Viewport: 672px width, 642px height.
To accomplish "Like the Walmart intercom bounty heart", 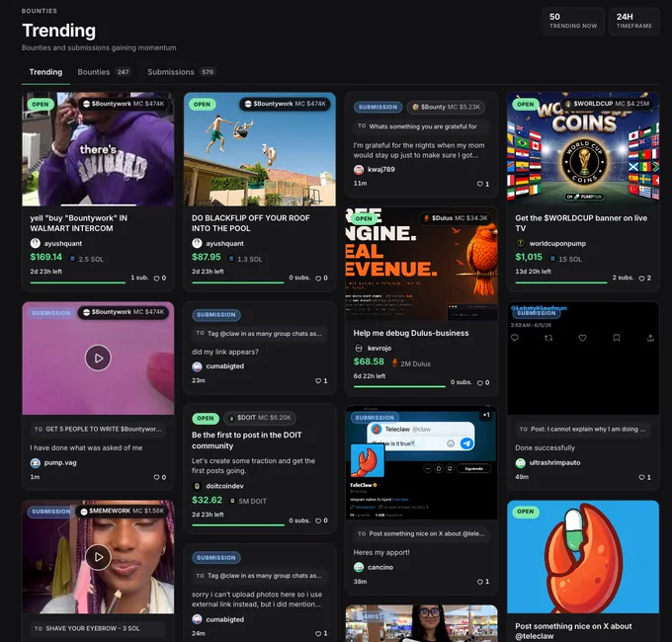I will [156, 279].
